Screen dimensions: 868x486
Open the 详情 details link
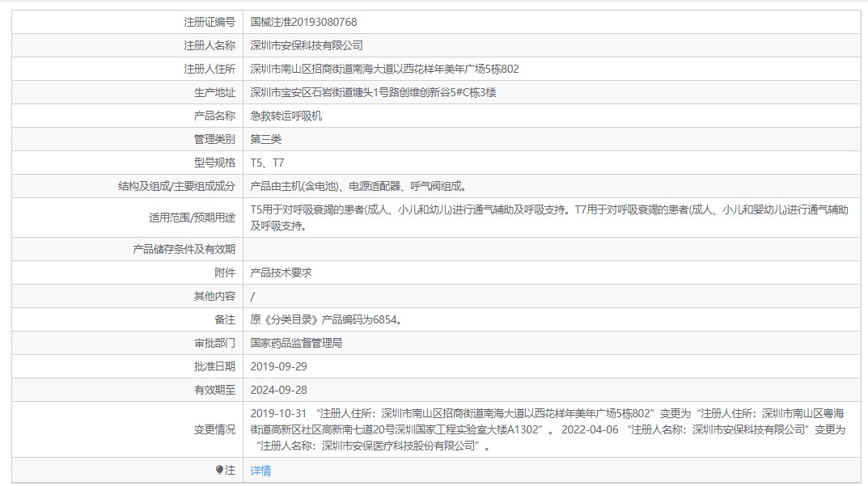pos(260,471)
